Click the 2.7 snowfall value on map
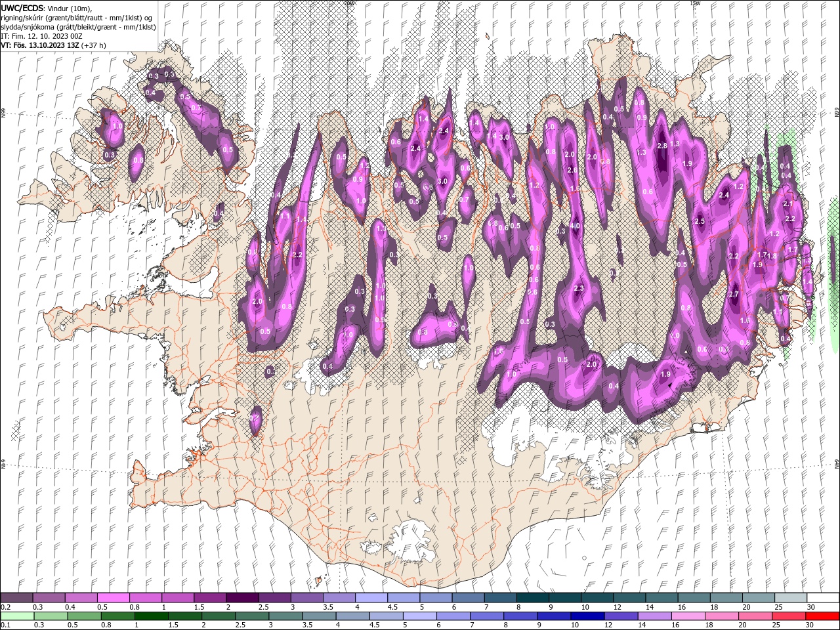This screenshot has width=840, height=630. coord(734,295)
